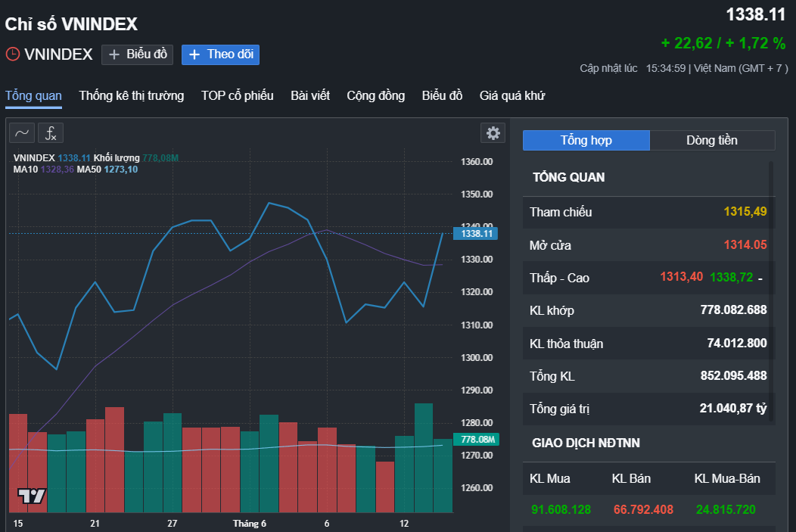Click the MA50 indicator legend
The width and height of the screenshot is (796, 532).
(x=89, y=169)
